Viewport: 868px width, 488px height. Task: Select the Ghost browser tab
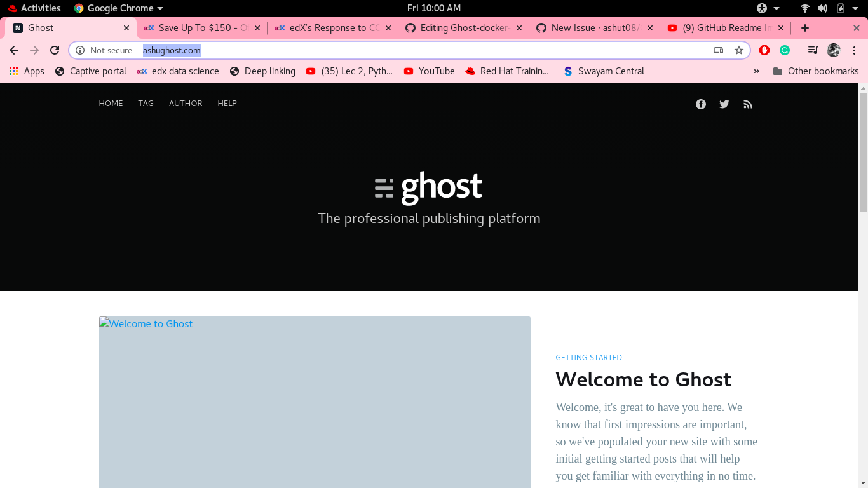coord(70,28)
